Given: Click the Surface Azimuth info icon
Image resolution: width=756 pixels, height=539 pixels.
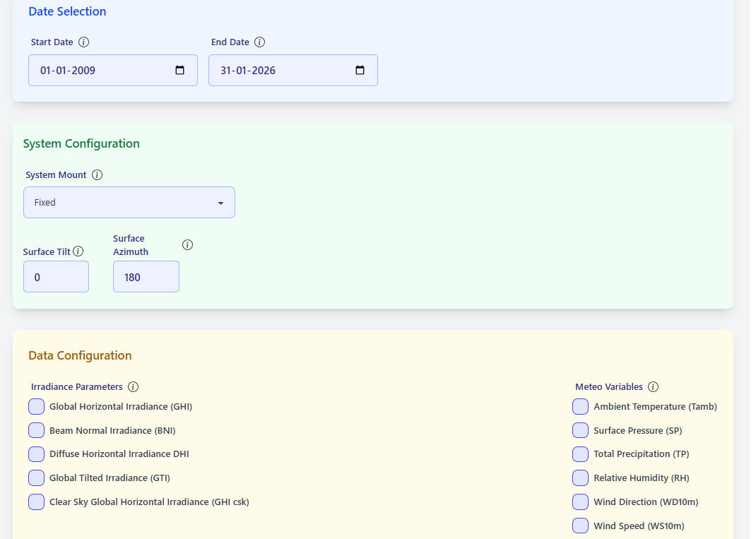Looking at the screenshot, I should pos(187,245).
